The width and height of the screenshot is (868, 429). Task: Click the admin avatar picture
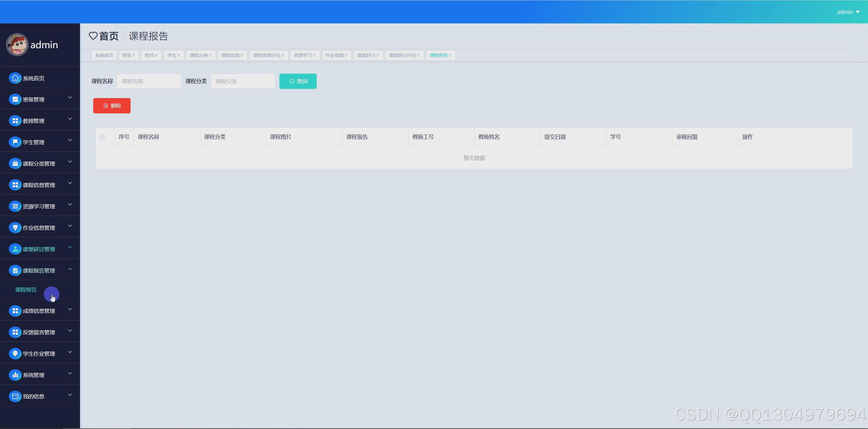(17, 44)
